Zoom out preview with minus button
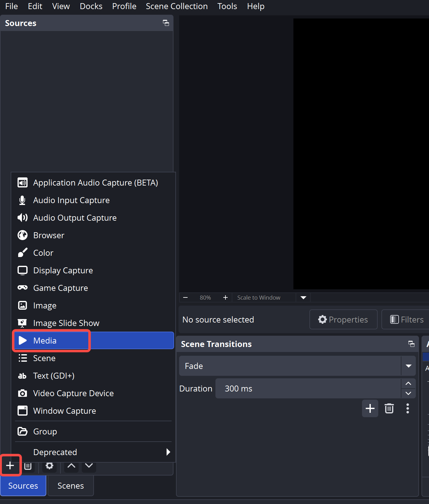Viewport: 429px width, 504px height. 185,297
